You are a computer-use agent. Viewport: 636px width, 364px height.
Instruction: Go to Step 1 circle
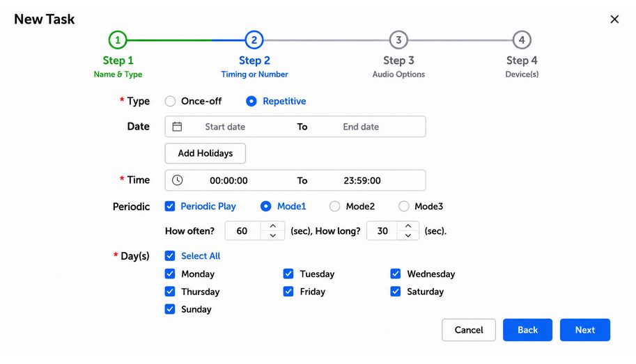pyautogui.click(x=118, y=40)
